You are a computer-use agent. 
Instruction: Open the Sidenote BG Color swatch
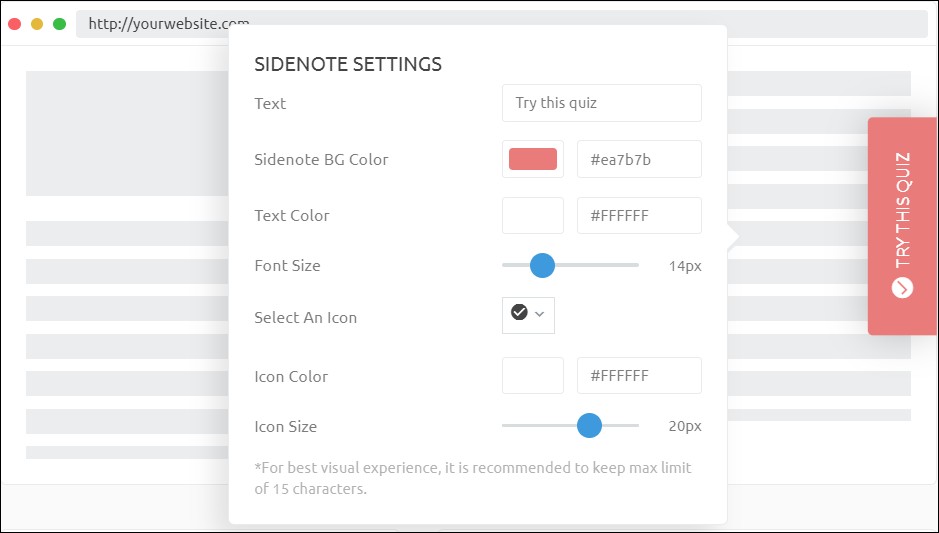[532, 159]
